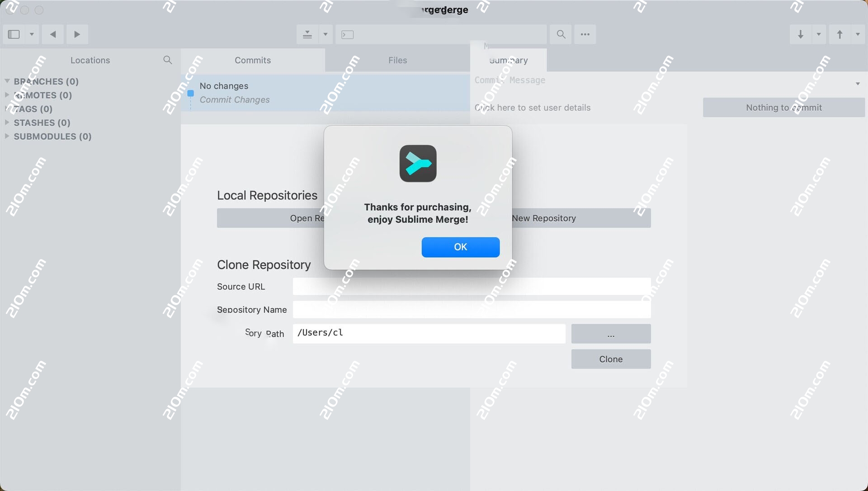This screenshot has height=491, width=868.
Task: Search locations with sidebar magnifier icon
Action: click(x=167, y=60)
